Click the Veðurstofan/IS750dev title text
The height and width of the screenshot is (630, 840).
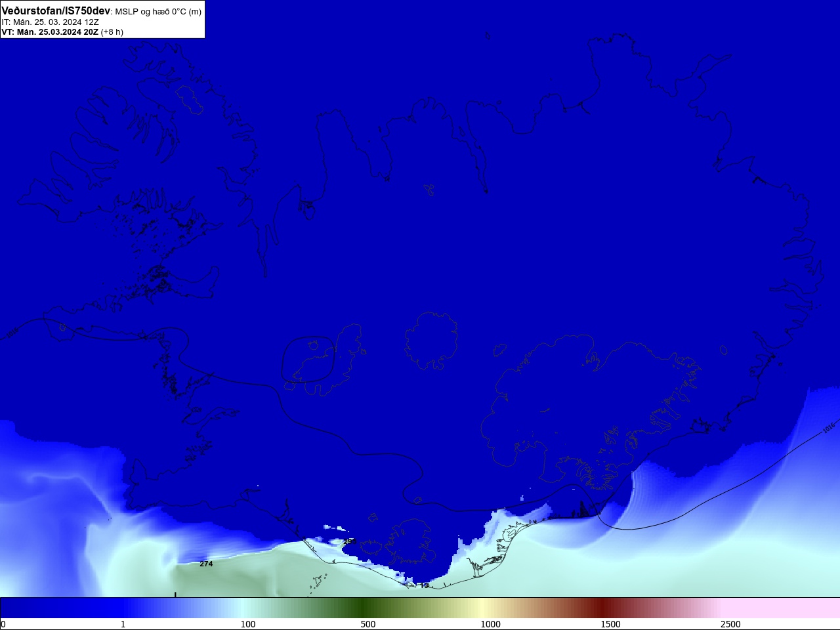[56, 11]
